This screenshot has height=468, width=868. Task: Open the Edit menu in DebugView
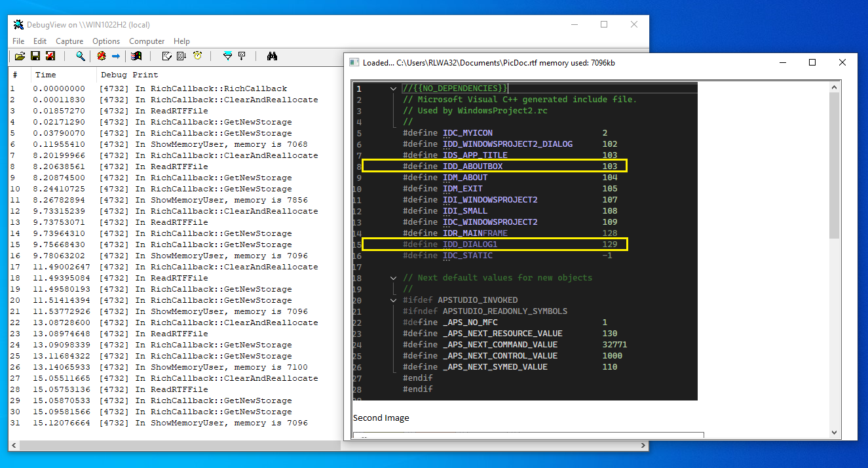point(40,41)
